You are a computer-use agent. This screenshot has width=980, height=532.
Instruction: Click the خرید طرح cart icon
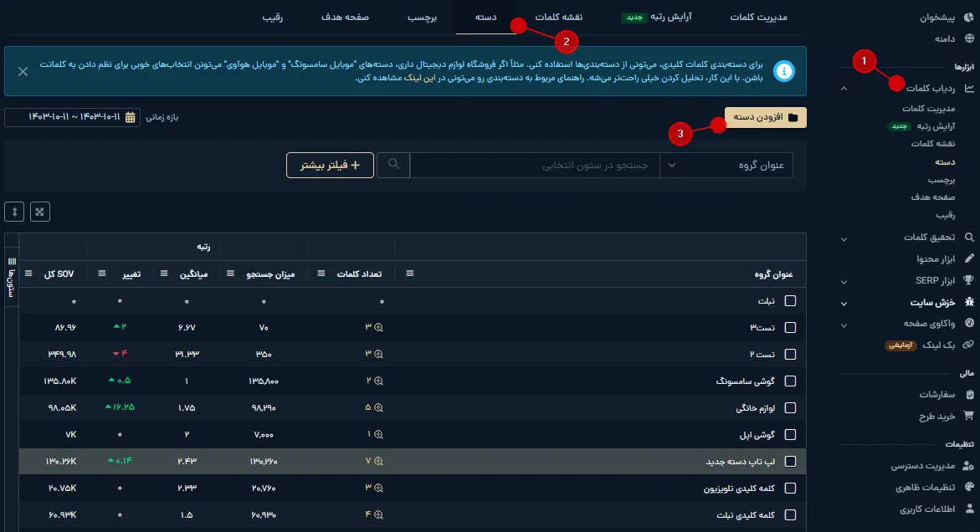969,415
